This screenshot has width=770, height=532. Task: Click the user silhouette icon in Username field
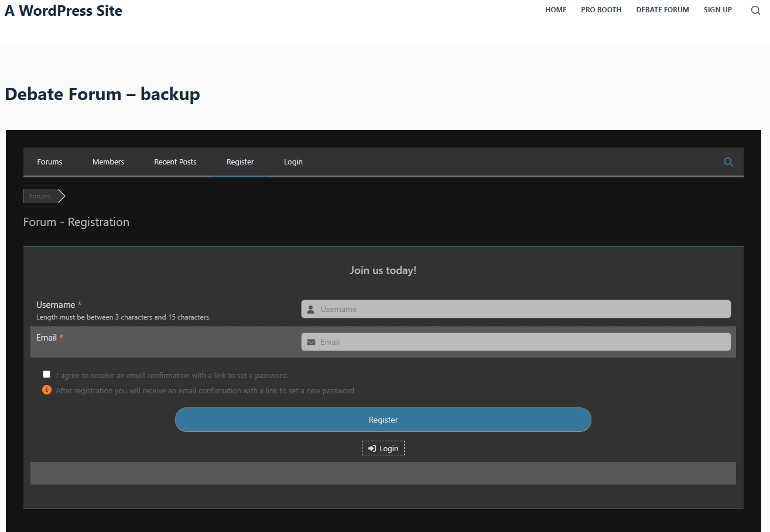311,309
